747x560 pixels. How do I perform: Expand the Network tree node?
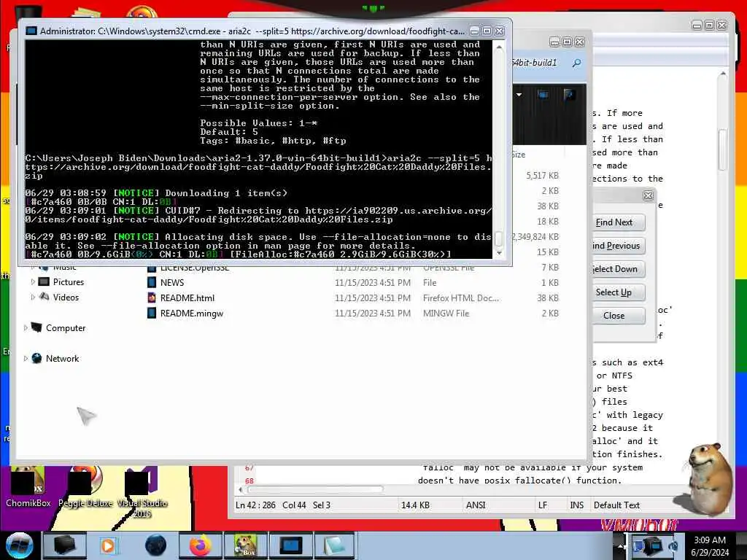pos(26,358)
